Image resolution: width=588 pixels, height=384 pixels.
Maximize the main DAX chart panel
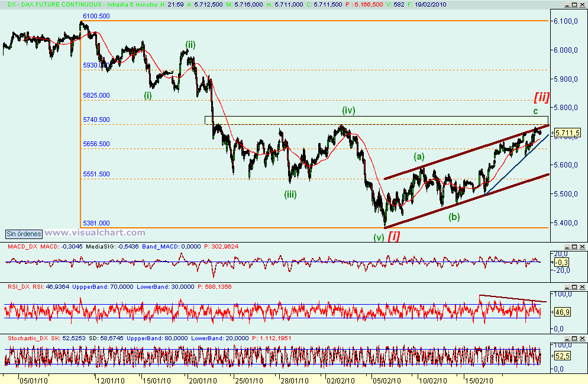pos(574,5)
